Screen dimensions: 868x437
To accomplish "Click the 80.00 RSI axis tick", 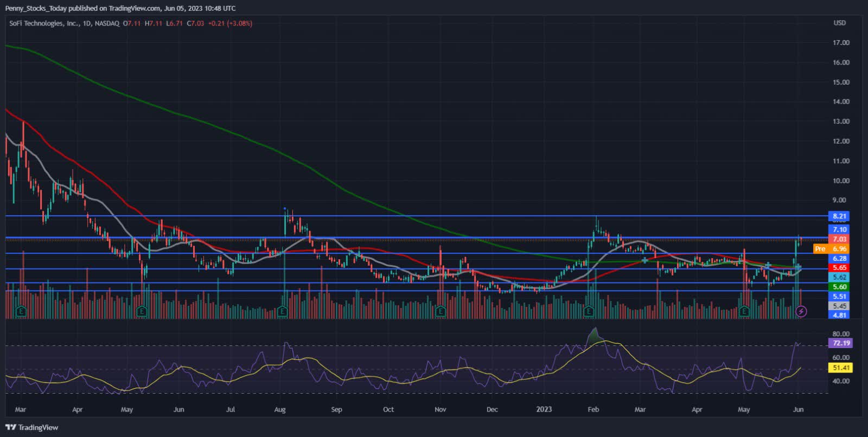I will pyautogui.click(x=841, y=334).
